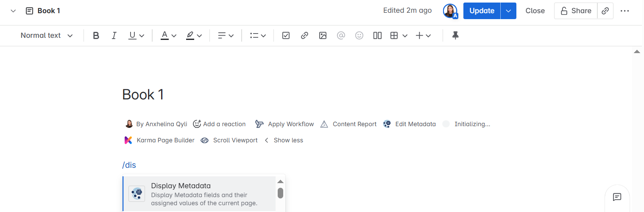Toggle bold formatting
The width and height of the screenshot is (644, 212).
(x=96, y=36)
